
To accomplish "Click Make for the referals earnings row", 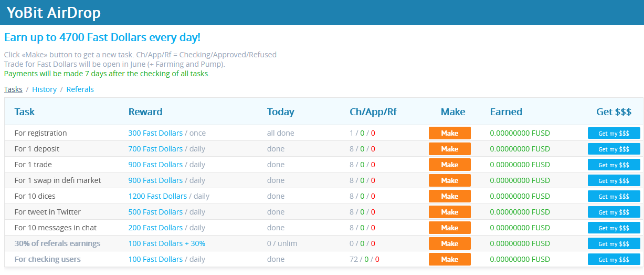I will coord(450,243).
